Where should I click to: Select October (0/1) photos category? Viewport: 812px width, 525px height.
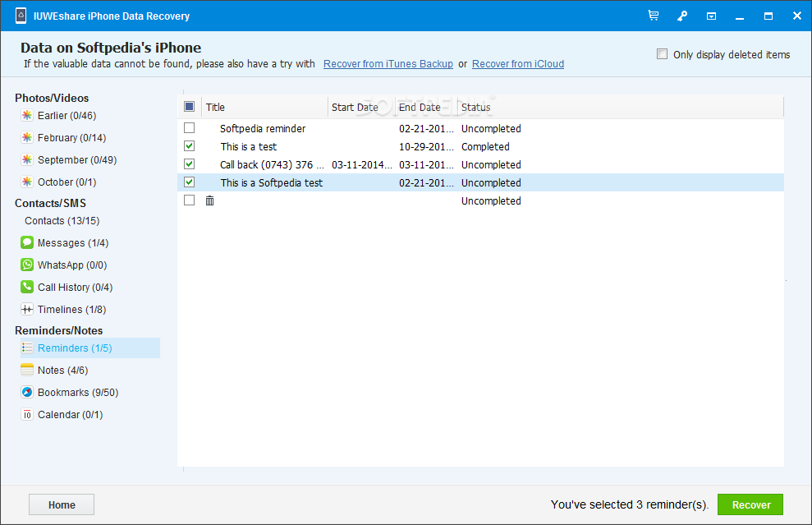coord(67,182)
